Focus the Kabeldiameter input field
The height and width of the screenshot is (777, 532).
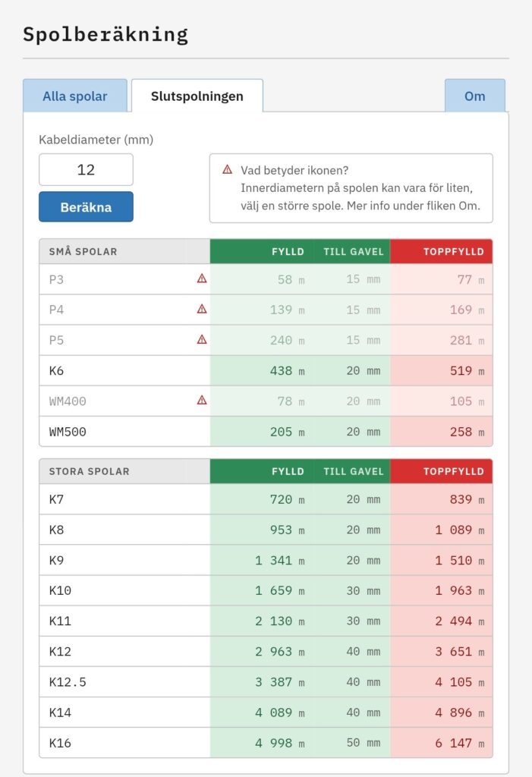[86, 170]
